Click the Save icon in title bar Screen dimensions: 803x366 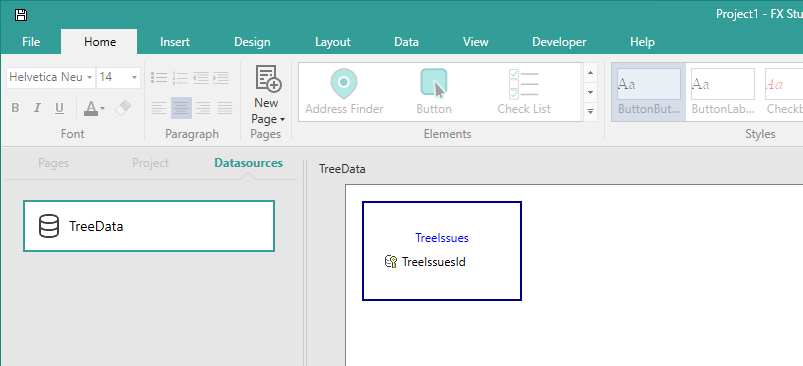(20, 14)
